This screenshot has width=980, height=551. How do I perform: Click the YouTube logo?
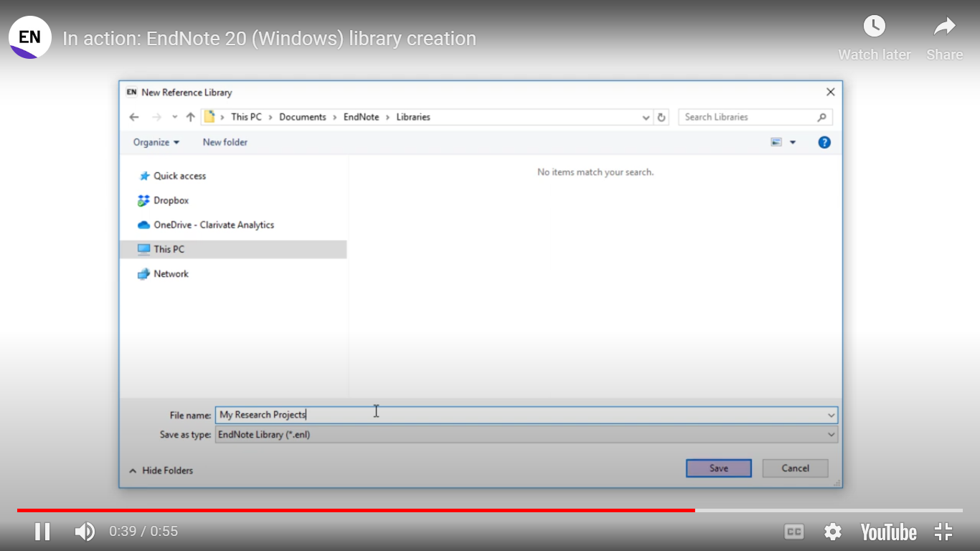click(888, 532)
